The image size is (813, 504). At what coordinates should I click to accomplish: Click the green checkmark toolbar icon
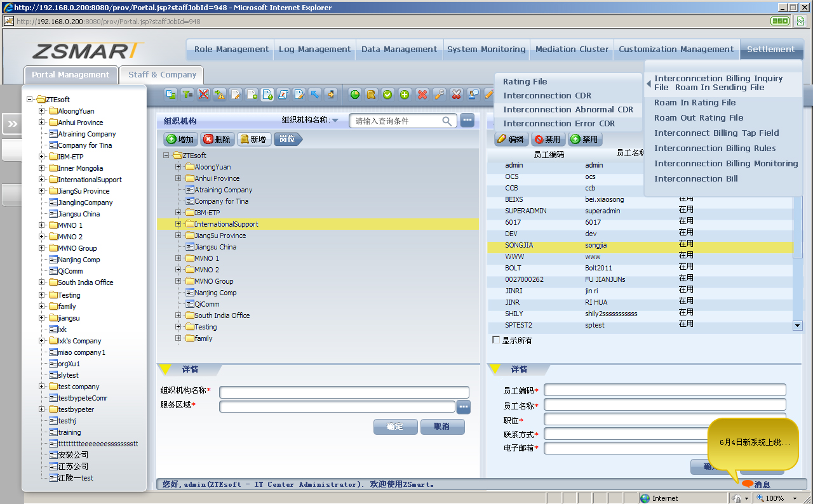coord(387,95)
